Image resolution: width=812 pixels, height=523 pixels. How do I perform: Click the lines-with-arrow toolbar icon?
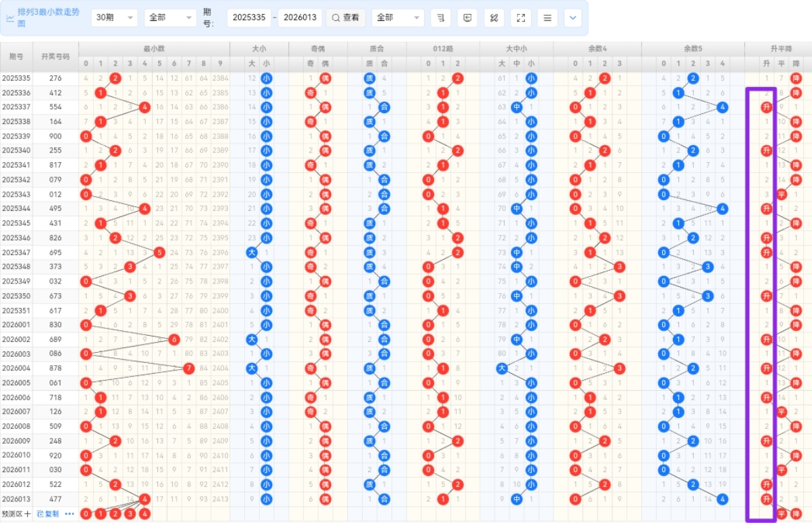click(x=441, y=18)
